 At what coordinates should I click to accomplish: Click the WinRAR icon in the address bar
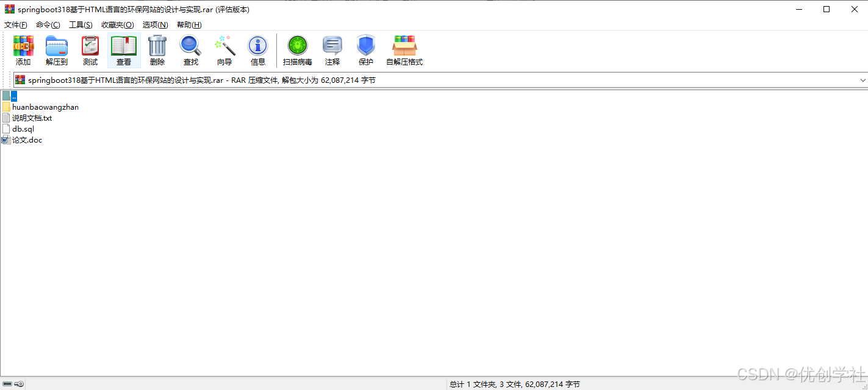click(x=20, y=80)
